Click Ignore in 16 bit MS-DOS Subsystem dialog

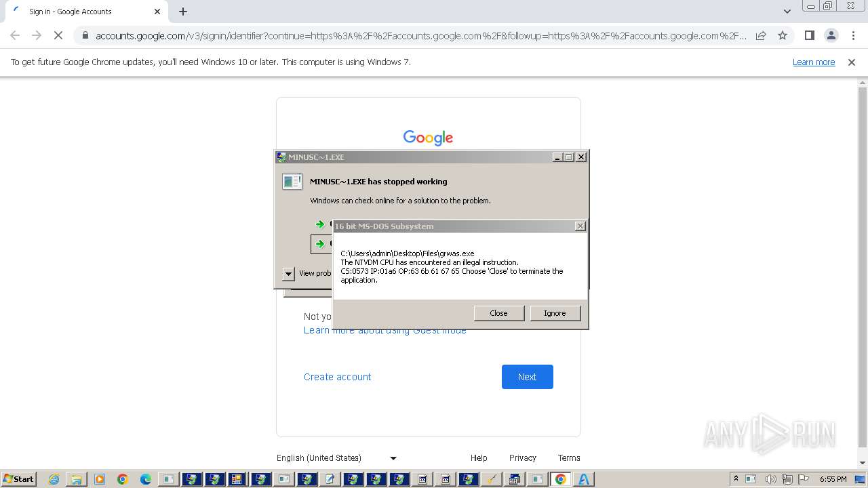coord(555,313)
